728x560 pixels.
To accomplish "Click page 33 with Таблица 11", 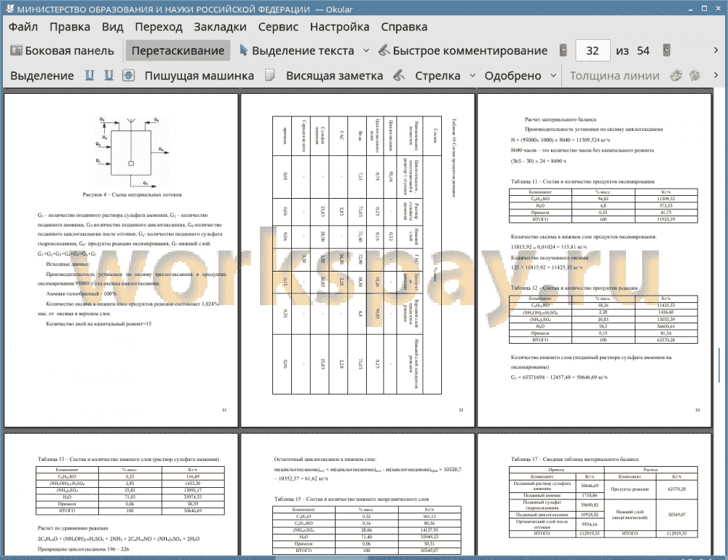I will click(594, 260).
